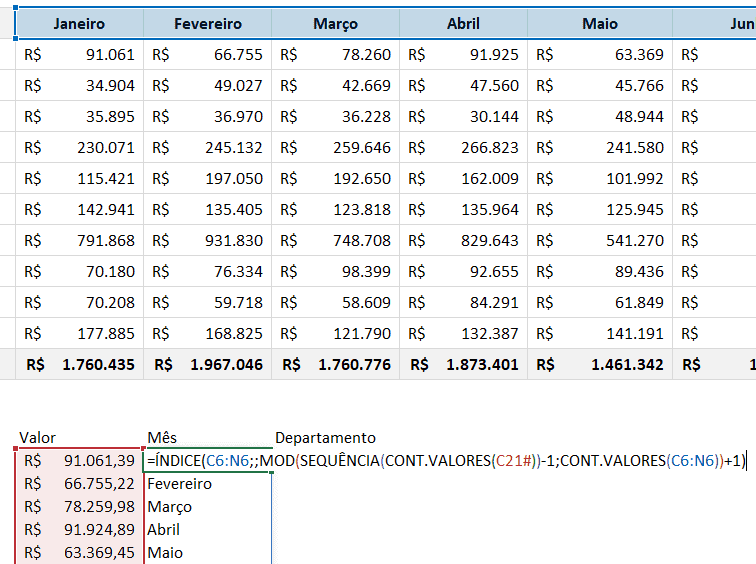Click the cell with value 748.708
This screenshot has width=756, height=564.
tap(336, 240)
